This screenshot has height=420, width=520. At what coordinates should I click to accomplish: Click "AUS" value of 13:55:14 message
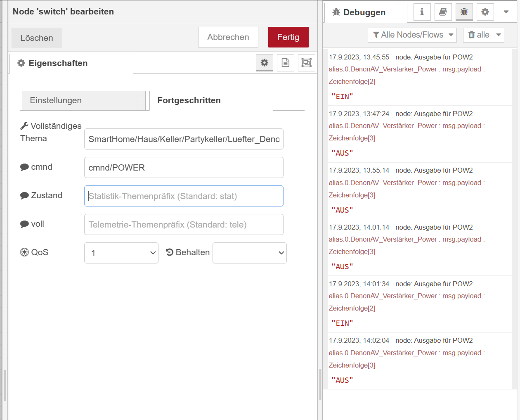pos(343,210)
